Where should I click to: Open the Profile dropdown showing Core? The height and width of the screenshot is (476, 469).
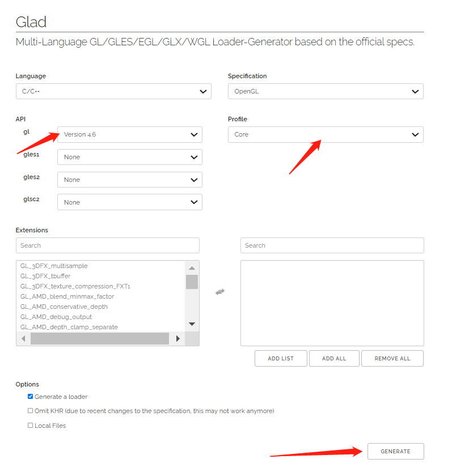326,134
